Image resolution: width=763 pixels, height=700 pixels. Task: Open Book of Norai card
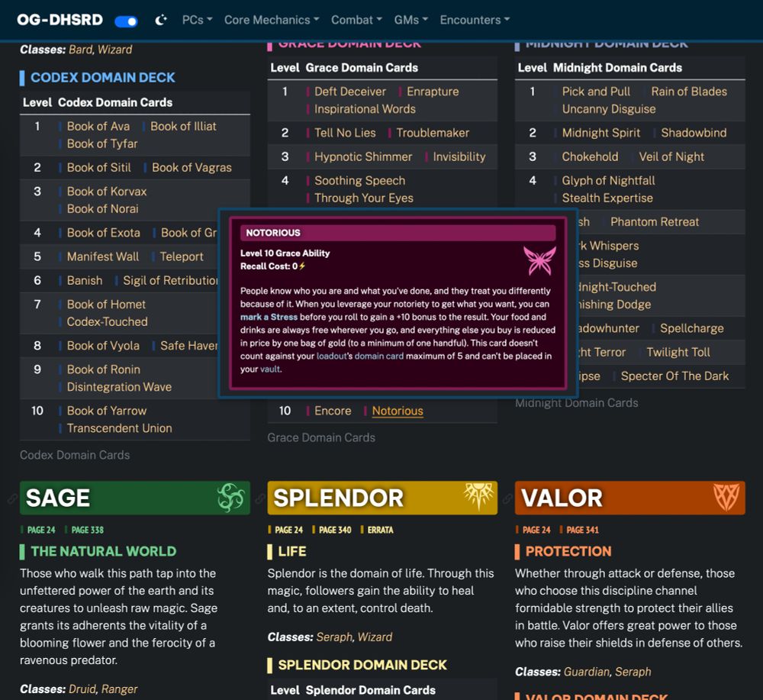(103, 209)
